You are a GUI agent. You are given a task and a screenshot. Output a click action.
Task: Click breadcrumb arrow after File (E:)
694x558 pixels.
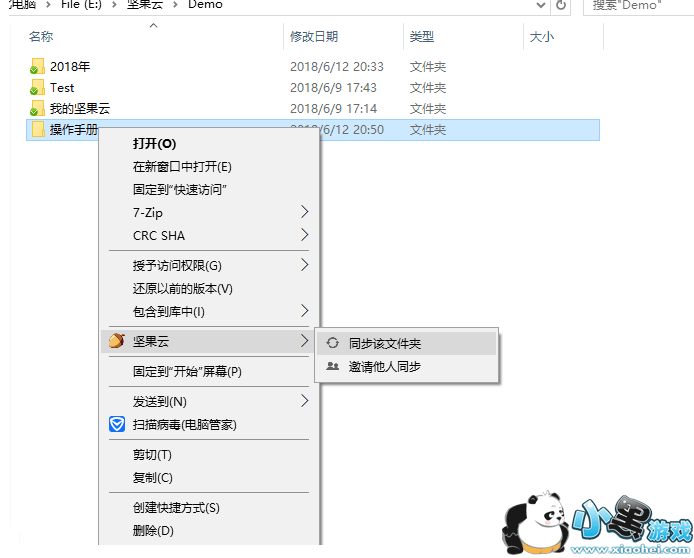(114, 5)
